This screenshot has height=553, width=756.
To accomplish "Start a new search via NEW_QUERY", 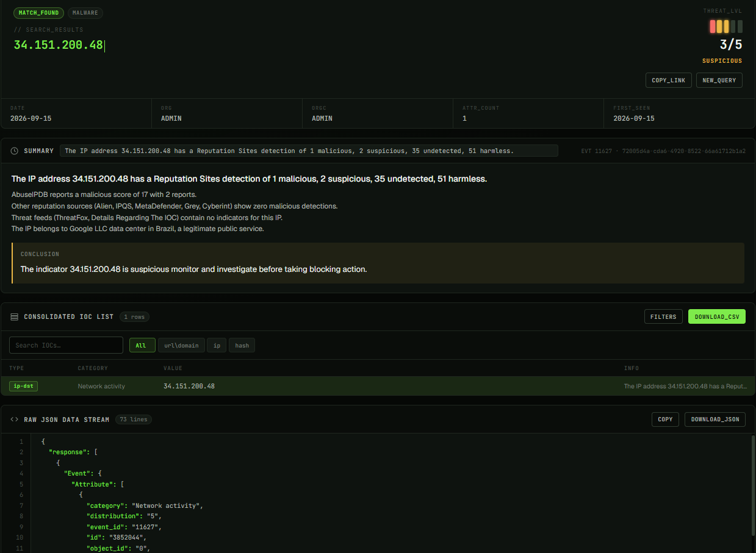I will (719, 80).
